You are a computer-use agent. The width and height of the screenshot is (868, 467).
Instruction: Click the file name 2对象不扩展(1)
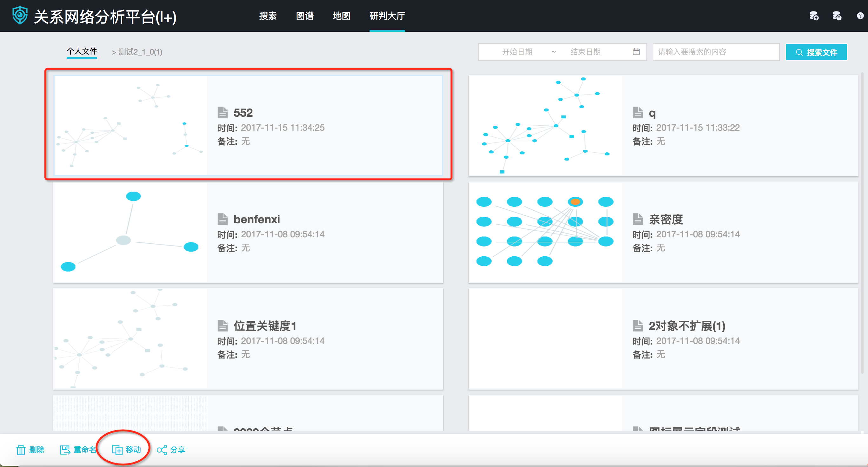click(687, 326)
